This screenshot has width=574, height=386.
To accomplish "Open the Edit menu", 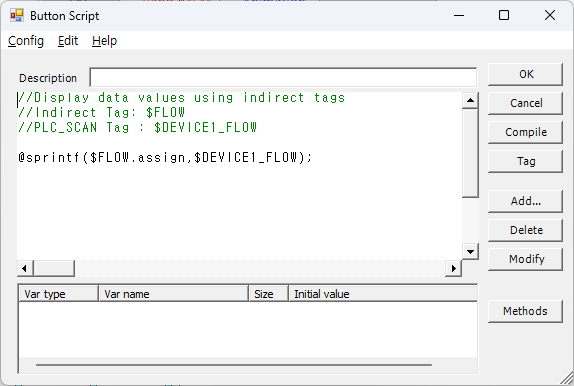I will coord(68,41).
